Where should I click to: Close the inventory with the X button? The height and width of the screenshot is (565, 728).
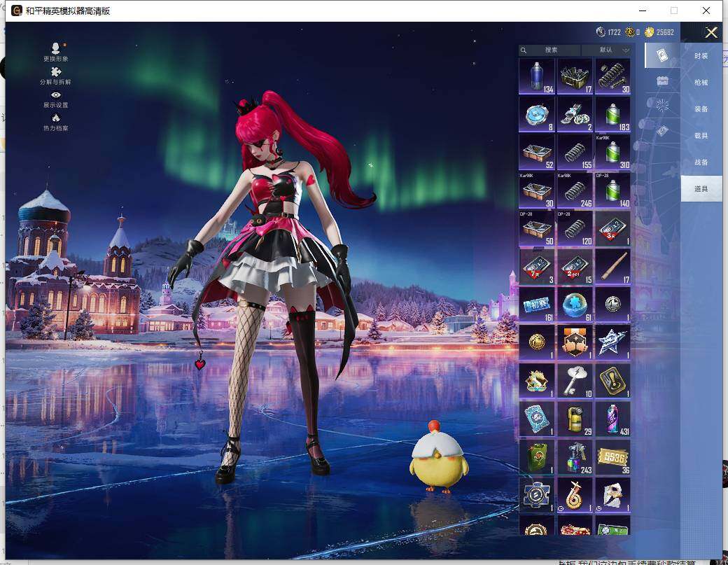[x=711, y=32]
